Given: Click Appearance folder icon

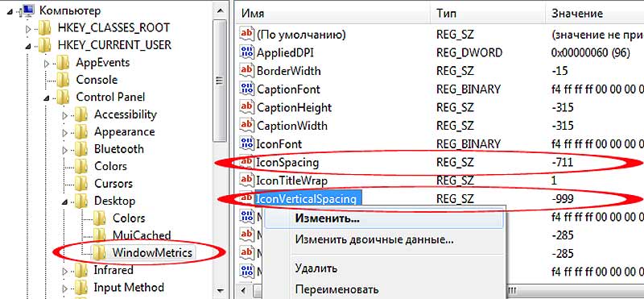Looking at the screenshot, I should coord(81,131).
